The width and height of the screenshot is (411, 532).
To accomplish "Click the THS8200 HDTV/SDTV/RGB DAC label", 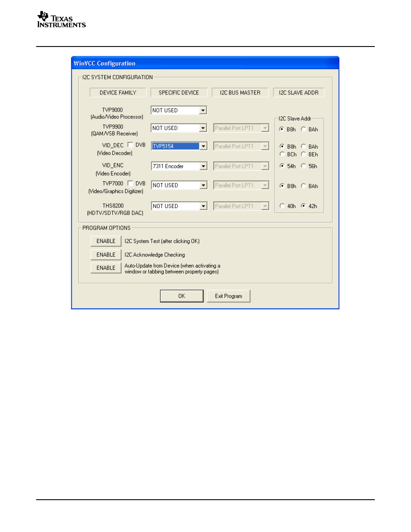I will coord(115,209).
